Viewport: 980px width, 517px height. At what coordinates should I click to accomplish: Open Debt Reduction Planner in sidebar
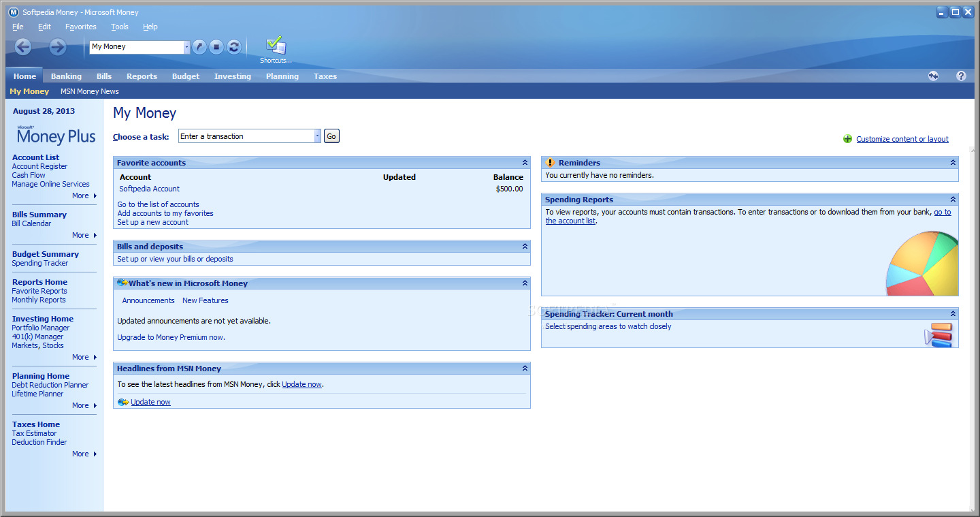coord(50,385)
